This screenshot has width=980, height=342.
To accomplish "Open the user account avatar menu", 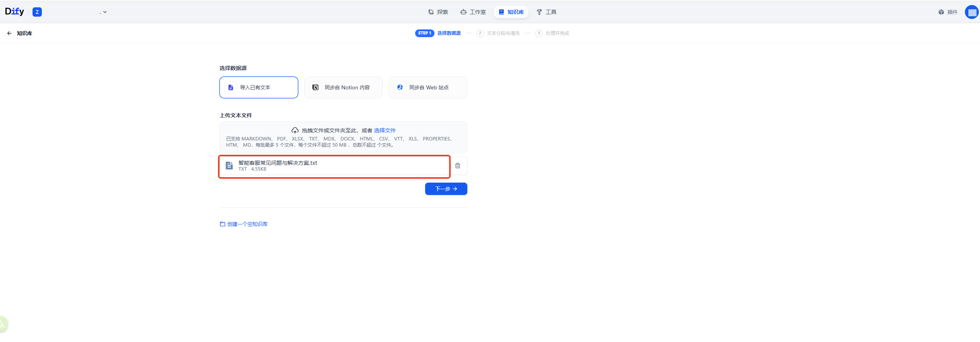I will (971, 12).
